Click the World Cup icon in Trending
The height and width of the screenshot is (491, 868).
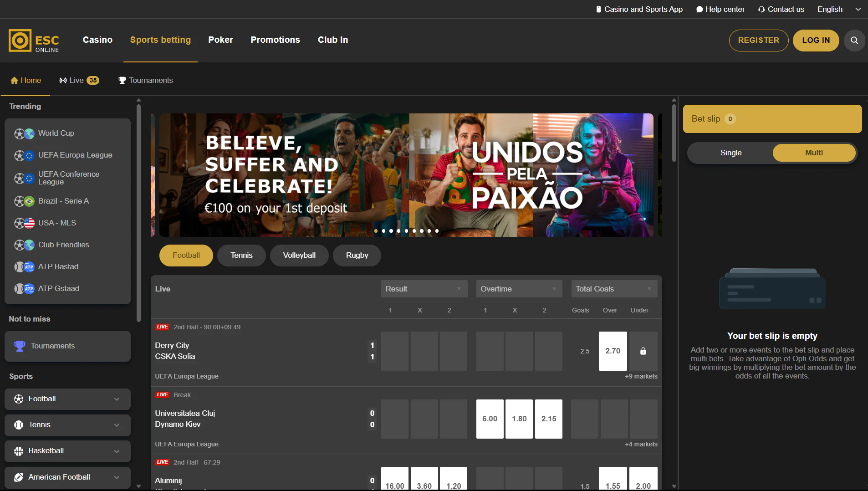[x=24, y=133]
